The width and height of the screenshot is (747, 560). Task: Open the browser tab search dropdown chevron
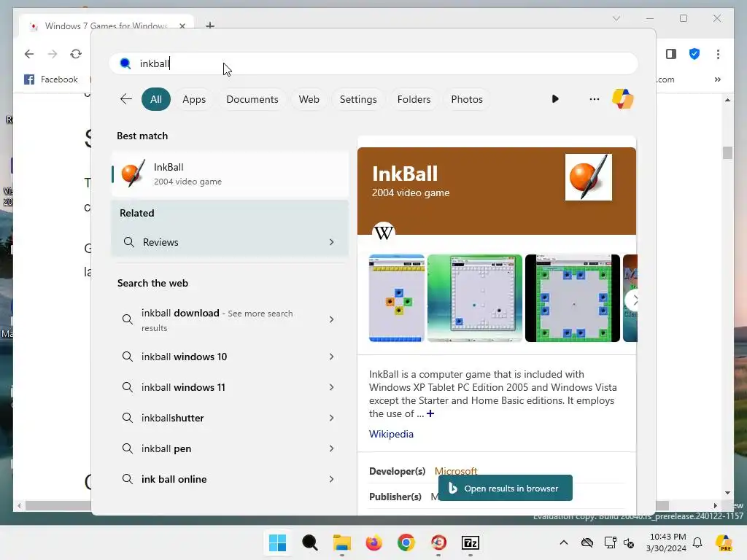click(616, 18)
